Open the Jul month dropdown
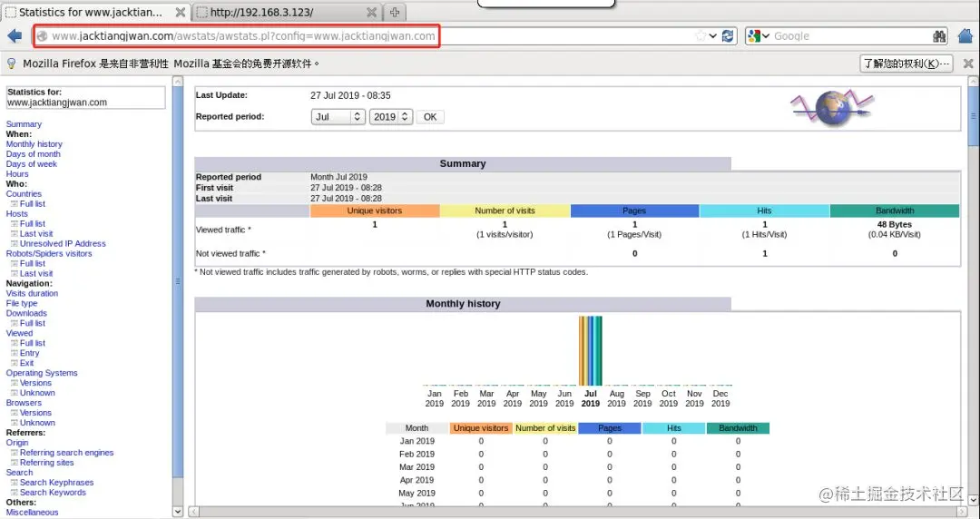This screenshot has height=519, width=980. pyautogui.click(x=338, y=117)
